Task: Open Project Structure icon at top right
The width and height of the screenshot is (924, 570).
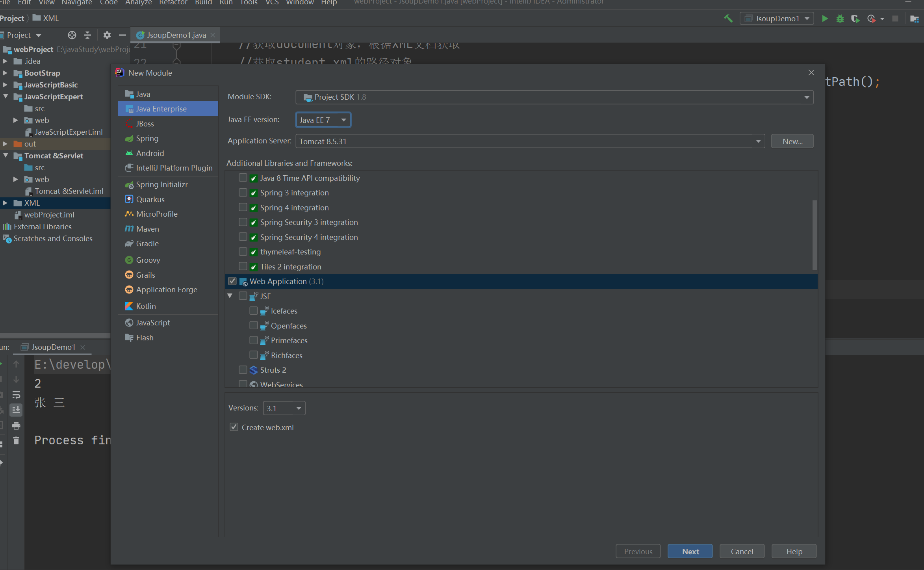Action: point(915,19)
